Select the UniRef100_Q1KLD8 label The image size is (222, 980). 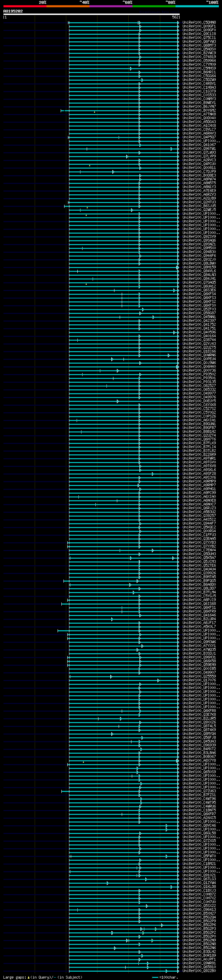(199, 886)
